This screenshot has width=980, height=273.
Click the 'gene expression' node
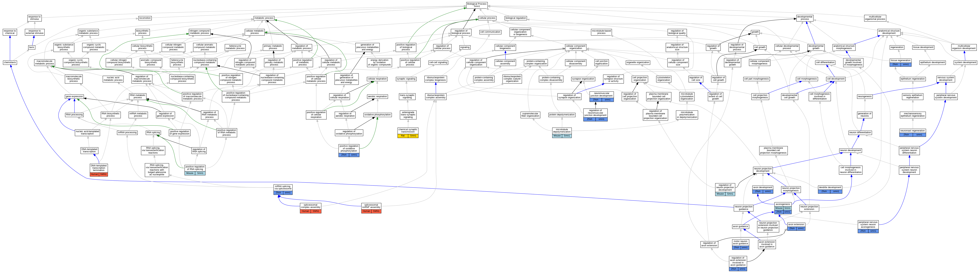74,97
